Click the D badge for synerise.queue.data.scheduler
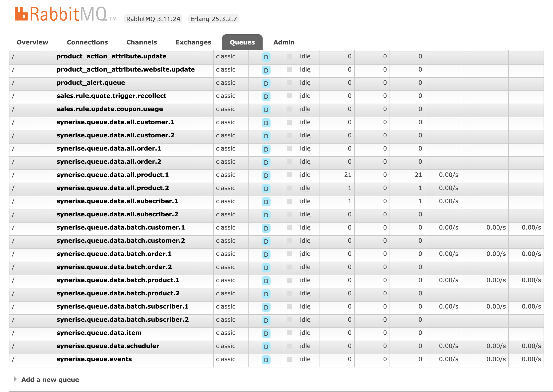 [x=266, y=347]
